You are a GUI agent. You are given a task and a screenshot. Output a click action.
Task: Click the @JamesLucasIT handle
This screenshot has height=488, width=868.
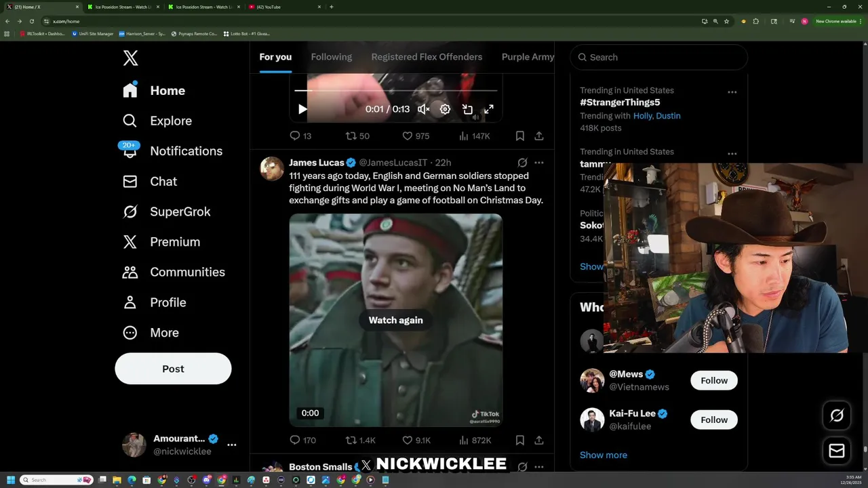(393, 163)
